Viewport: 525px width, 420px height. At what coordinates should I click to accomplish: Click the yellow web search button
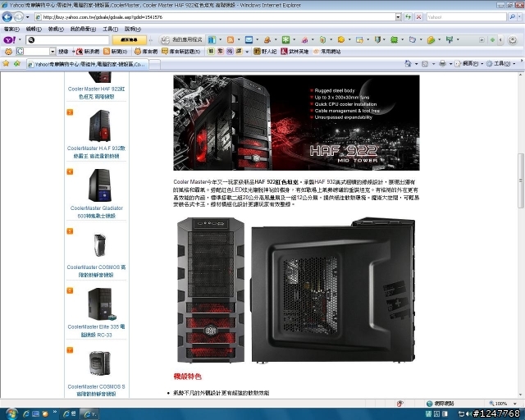129,40
